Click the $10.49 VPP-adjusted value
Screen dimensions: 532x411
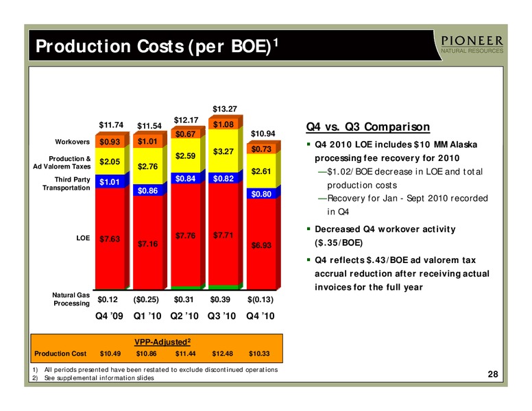(x=110, y=353)
